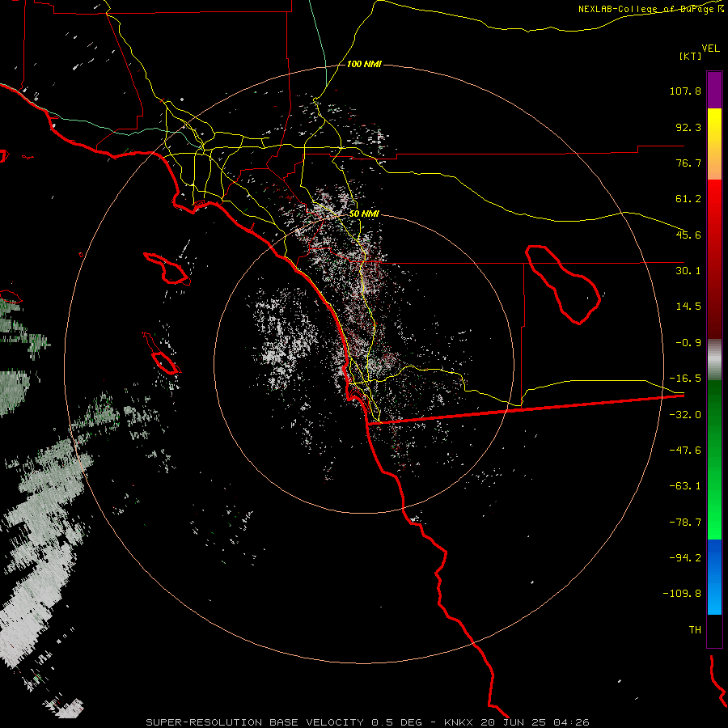Screen dimensions: 728x728
Task: Click the -47.6 legend value
Action: click(x=685, y=451)
